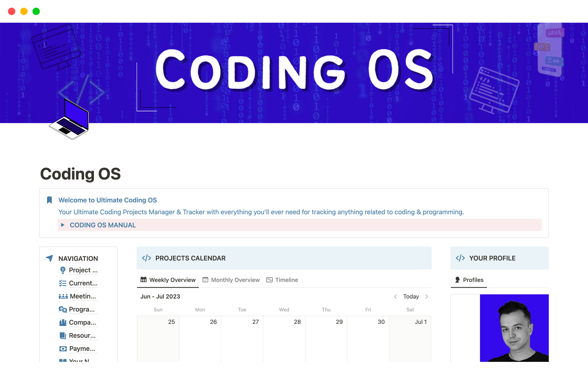Click the profile photo thumbnail
The width and height of the screenshot is (588, 368).
pos(514,328)
